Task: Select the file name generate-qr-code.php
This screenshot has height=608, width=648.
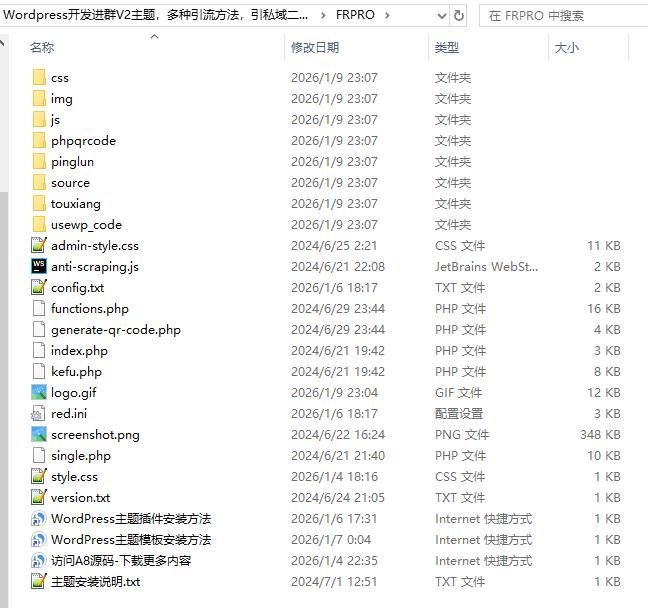Action: tap(116, 330)
